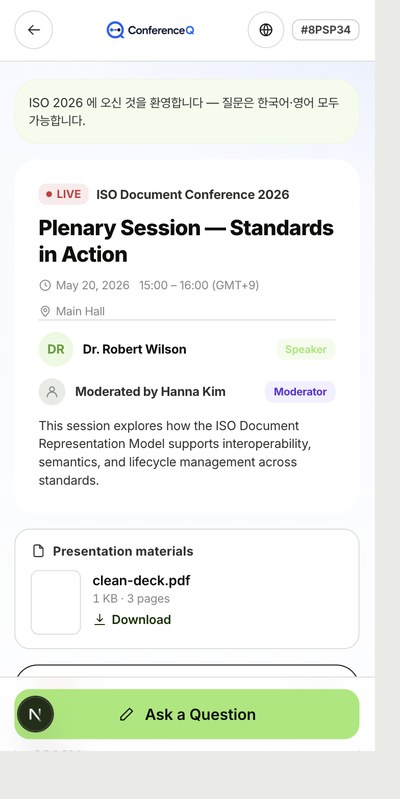Screen dimensions: 400x799
Task: Download the clean-deck.pdf file
Action: point(133,620)
